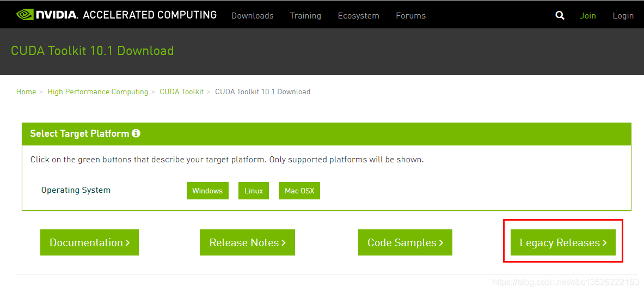Viewport: 644px width, 292px height.
Task: Click the ACCELERATED COMPUTING header text
Action: click(x=150, y=15)
